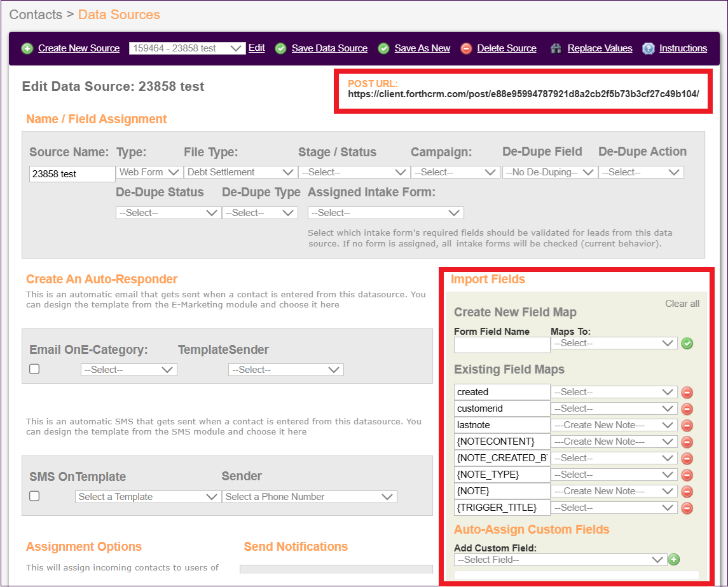Open the 'Select a Phone Number' dropdown
Screen dimensions: 728x587
pos(310,497)
